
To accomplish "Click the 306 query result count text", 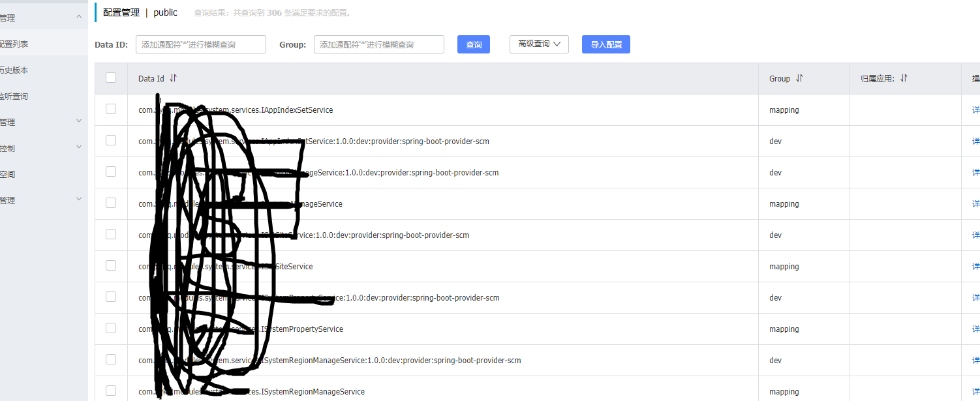I will point(274,13).
